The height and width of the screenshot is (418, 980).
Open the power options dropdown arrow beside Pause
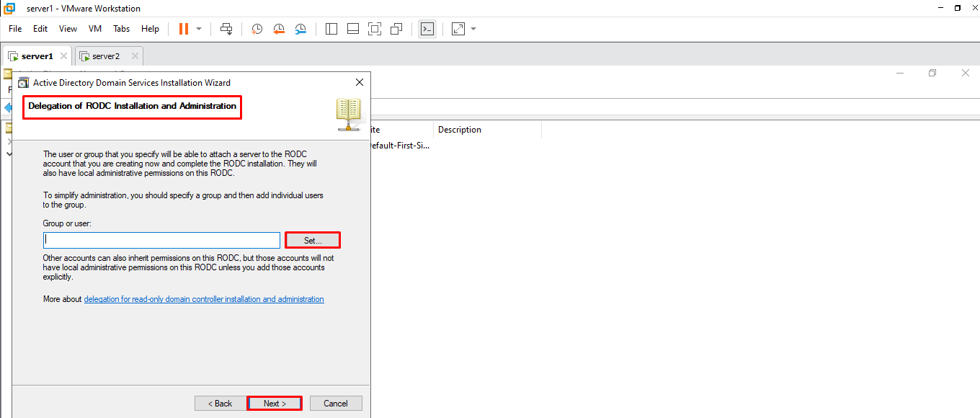tap(199, 29)
